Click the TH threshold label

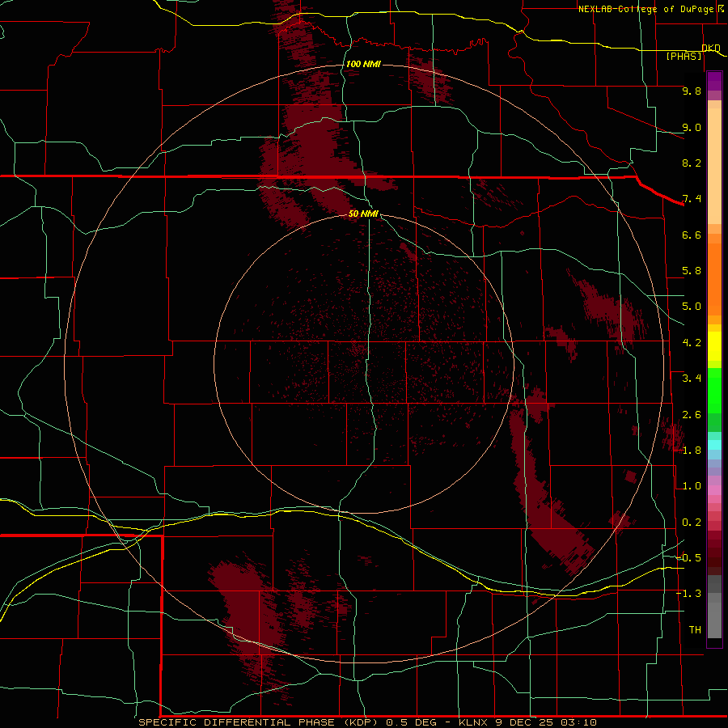pyautogui.click(x=695, y=629)
